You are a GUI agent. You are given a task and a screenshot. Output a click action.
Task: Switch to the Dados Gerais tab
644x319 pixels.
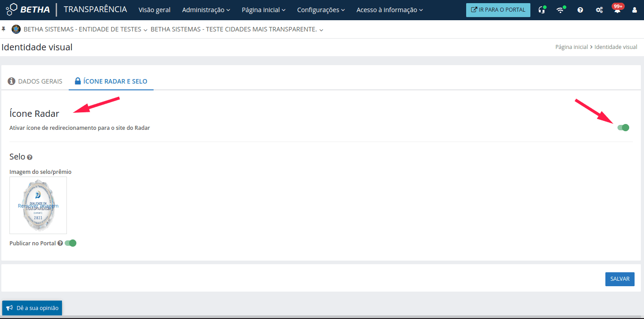(x=35, y=81)
